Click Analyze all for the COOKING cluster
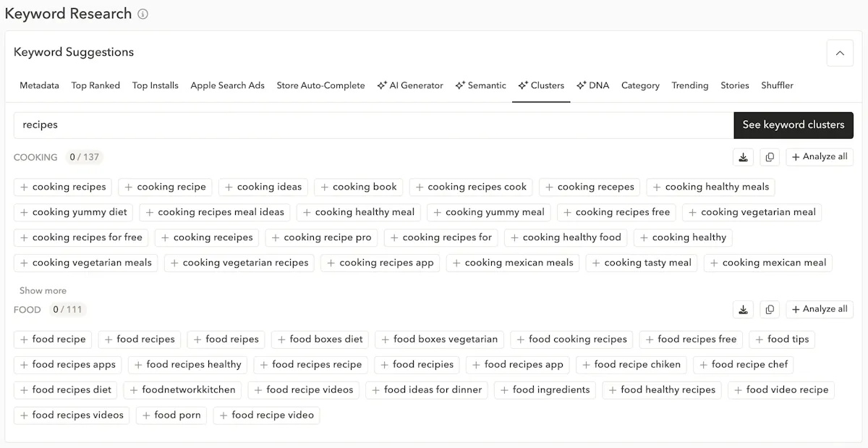Viewport: 868px width, 448px height. (820, 157)
